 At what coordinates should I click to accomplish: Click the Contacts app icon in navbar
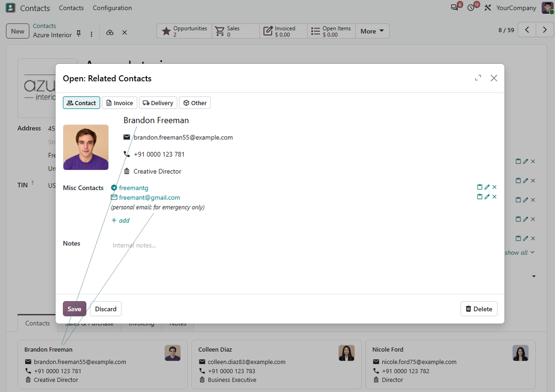pos(11,8)
